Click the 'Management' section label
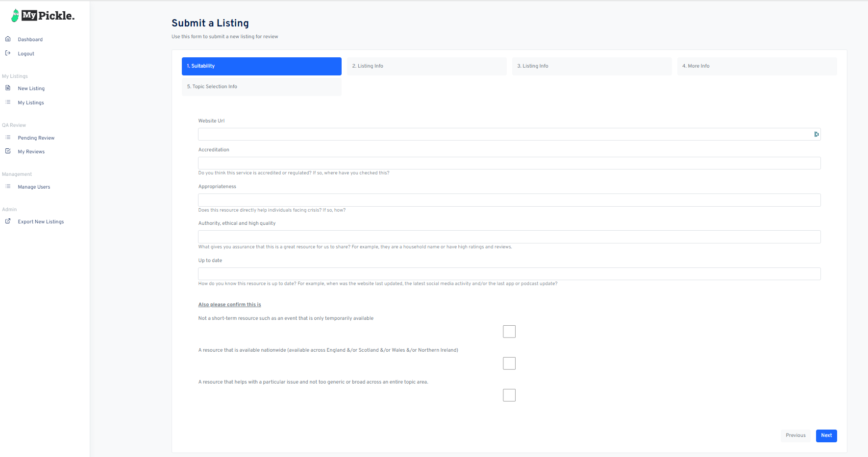The height and width of the screenshot is (457, 868). point(17,174)
